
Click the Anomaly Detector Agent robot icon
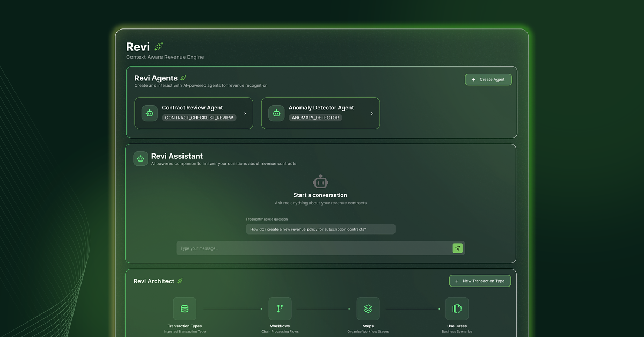[x=276, y=113]
